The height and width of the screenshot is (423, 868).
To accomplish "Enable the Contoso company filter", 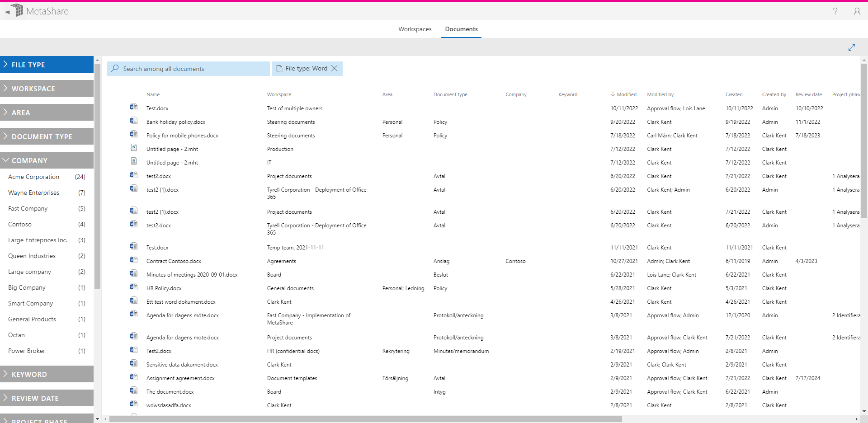I will 20,224.
